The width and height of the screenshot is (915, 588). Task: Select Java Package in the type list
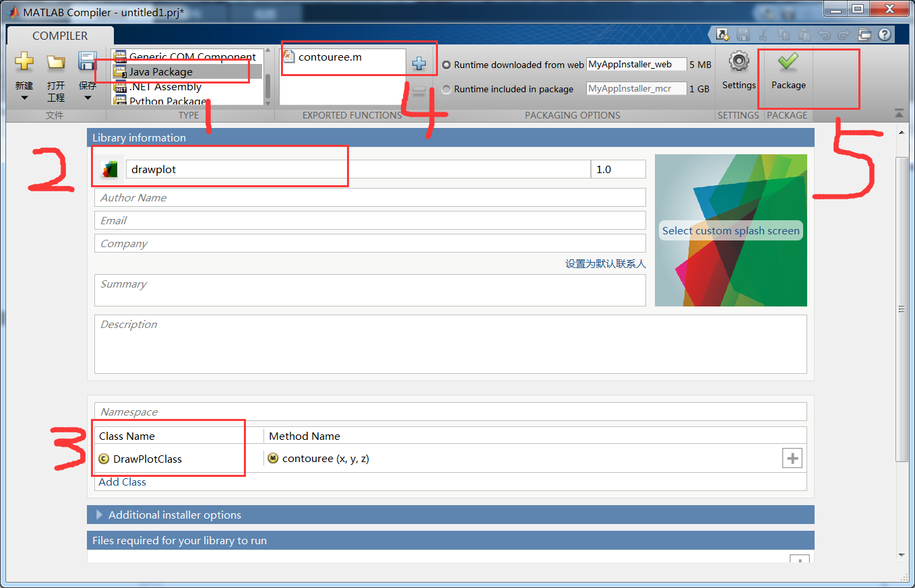187,71
